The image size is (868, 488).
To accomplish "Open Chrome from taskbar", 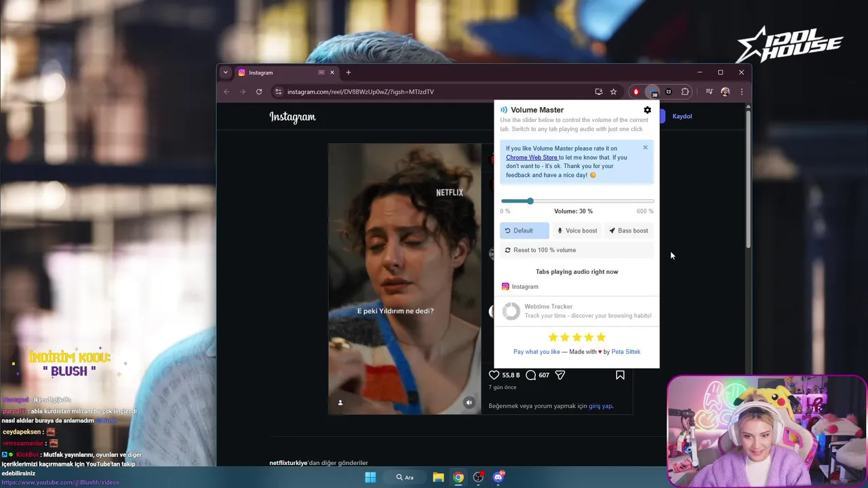I will click(458, 477).
